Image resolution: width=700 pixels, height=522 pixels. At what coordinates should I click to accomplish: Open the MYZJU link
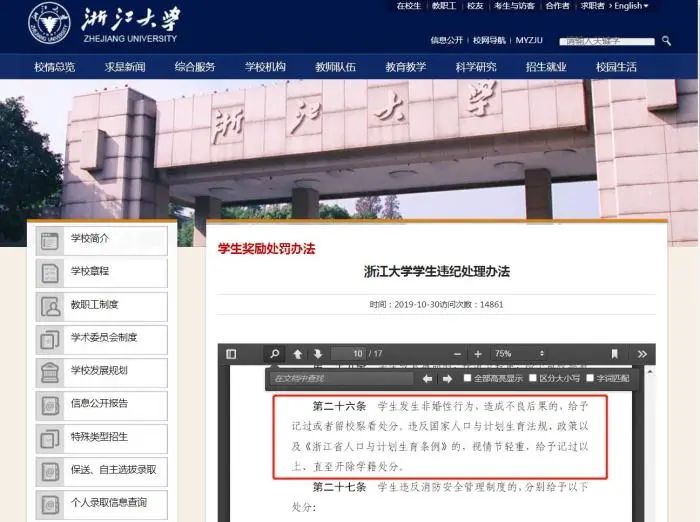coord(529,40)
